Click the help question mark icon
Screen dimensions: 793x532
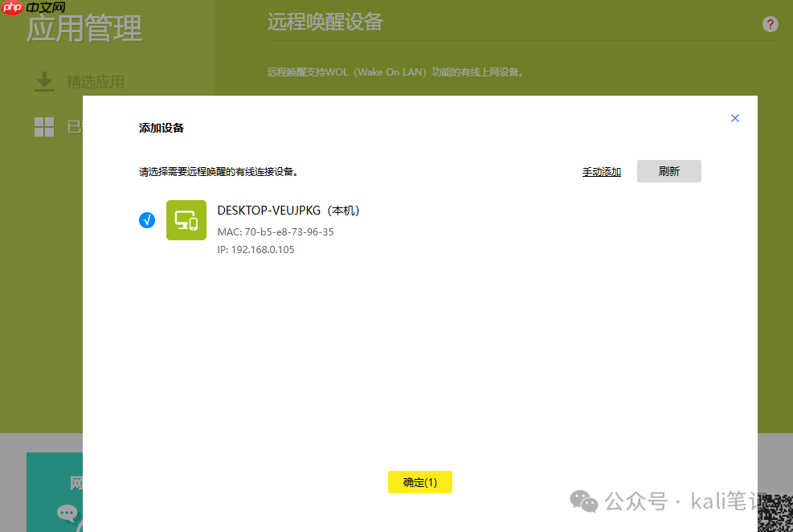click(x=770, y=24)
